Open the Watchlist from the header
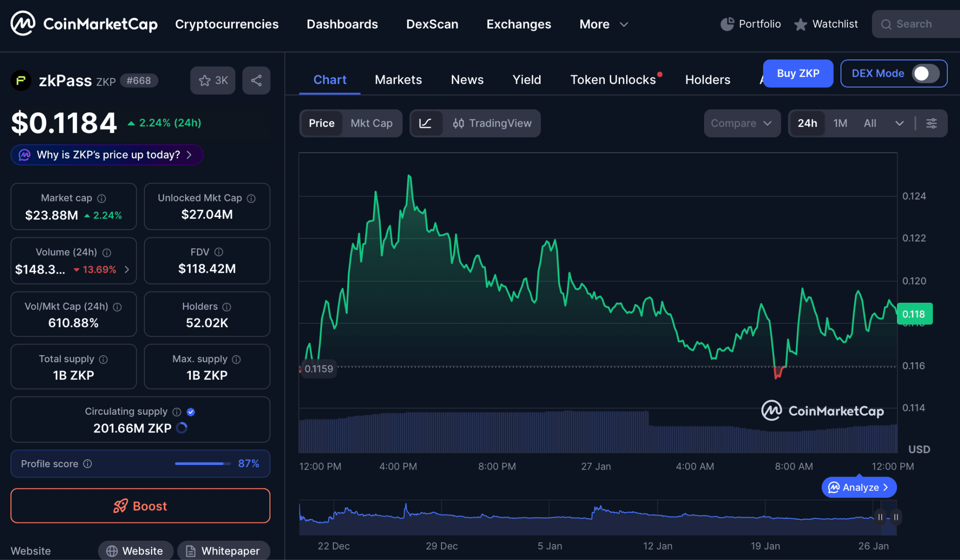 tap(826, 24)
